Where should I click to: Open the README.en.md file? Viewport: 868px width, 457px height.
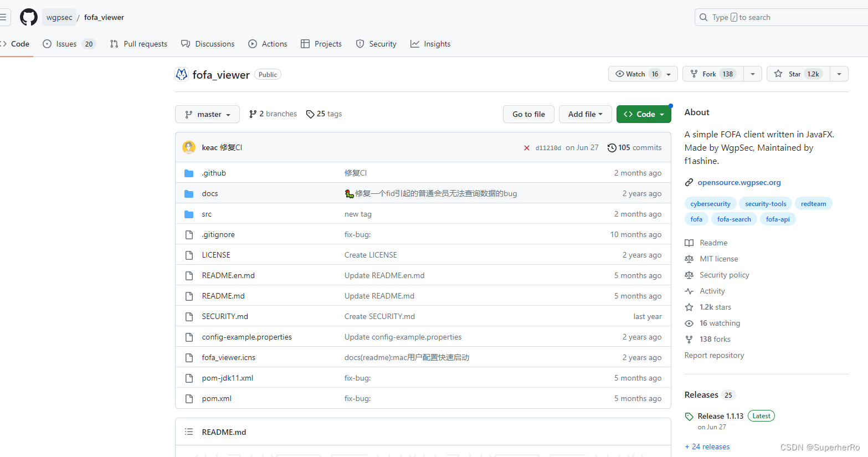coord(228,276)
